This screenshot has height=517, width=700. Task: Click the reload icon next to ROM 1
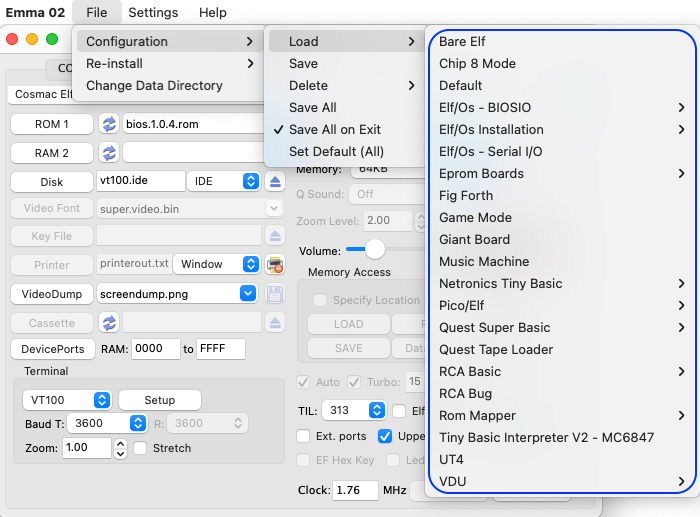click(x=109, y=124)
